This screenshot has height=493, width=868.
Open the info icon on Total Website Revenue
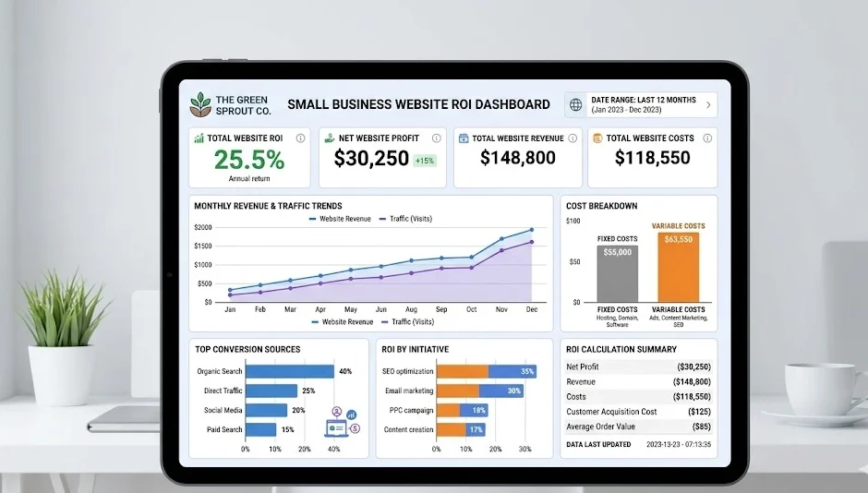pyautogui.click(x=573, y=138)
